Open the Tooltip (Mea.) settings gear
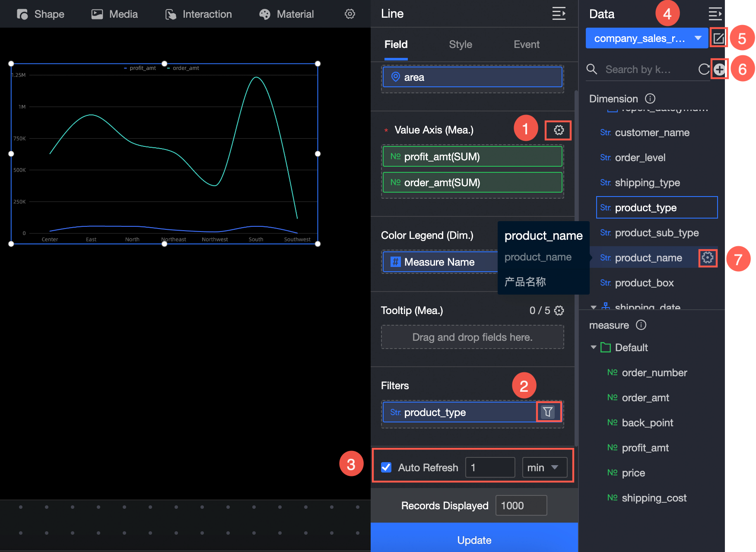The image size is (756, 552). pos(559,311)
